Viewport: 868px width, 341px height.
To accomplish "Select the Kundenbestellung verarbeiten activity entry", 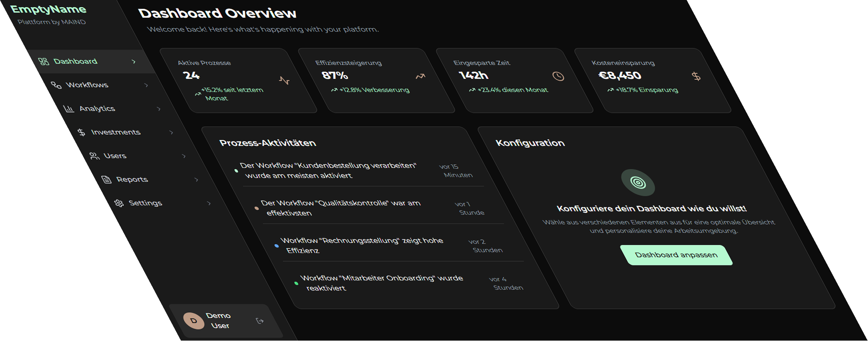I will tap(329, 170).
